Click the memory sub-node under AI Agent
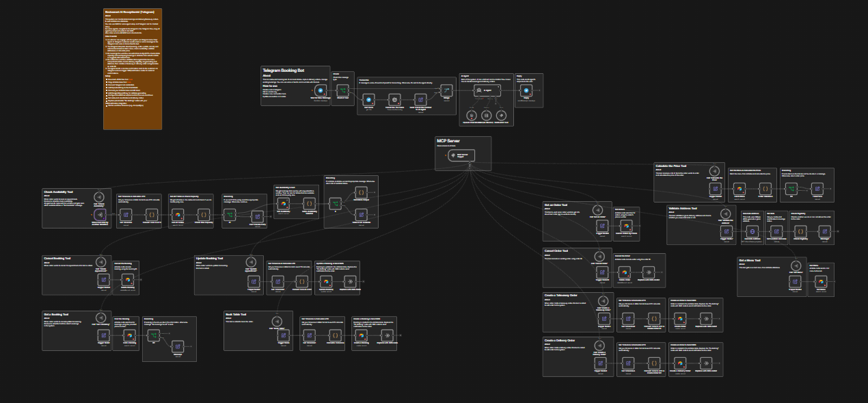Viewport: 868px width, 403px height. pos(487,116)
